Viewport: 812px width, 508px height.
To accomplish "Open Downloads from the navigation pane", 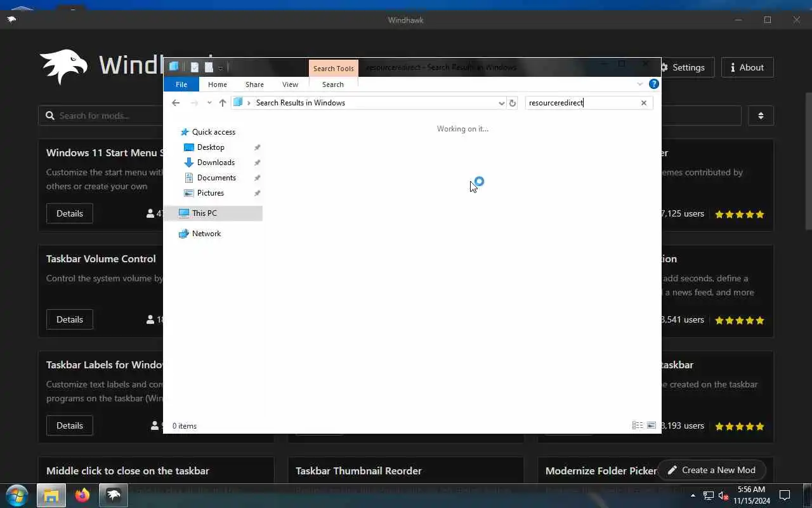I will [215, 163].
